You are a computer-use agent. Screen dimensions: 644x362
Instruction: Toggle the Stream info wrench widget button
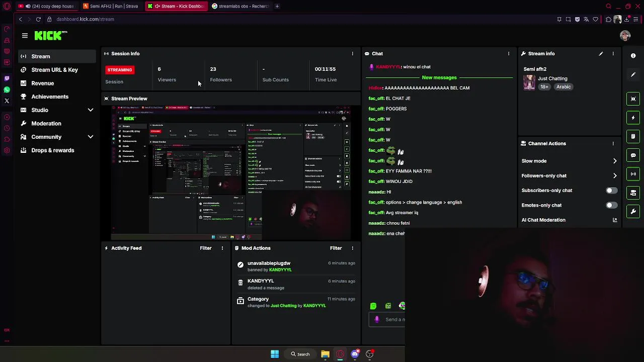[x=633, y=212]
